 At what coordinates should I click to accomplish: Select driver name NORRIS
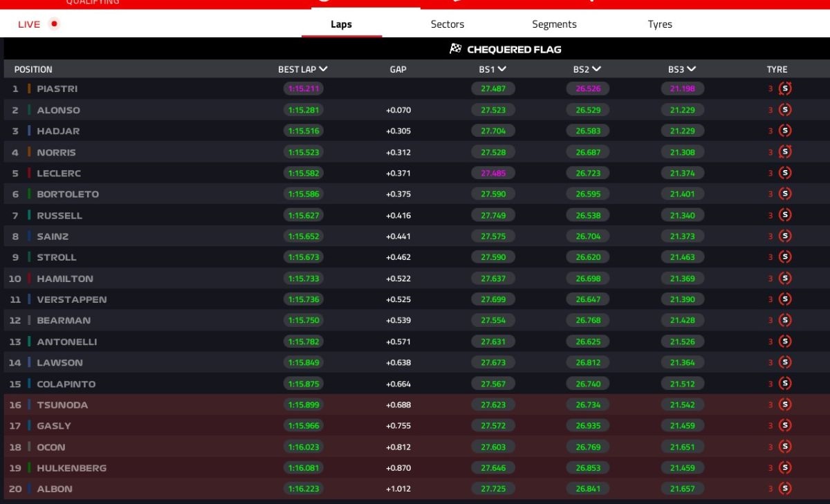click(x=57, y=152)
